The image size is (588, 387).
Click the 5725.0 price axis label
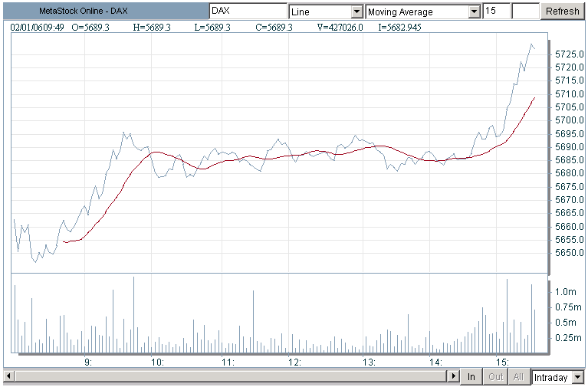570,54
